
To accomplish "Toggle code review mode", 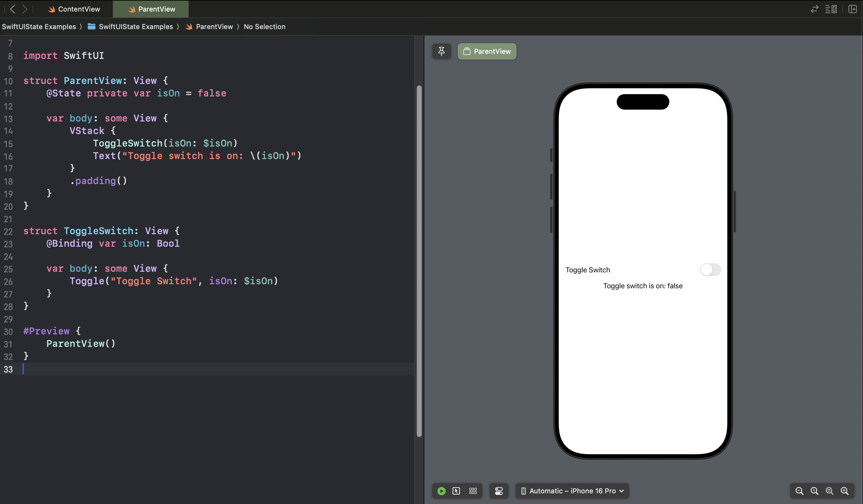I will point(814,9).
